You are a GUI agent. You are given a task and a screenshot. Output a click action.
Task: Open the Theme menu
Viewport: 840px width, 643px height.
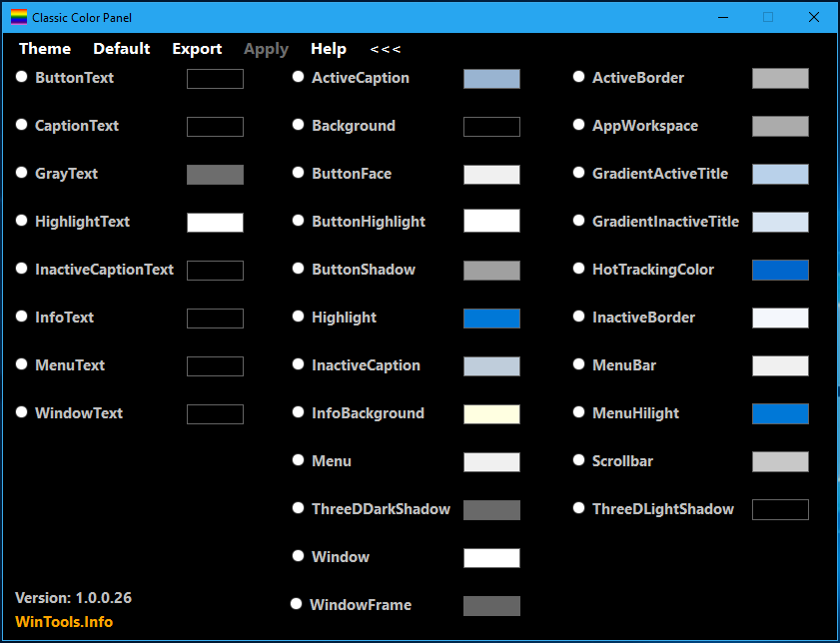(x=45, y=49)
